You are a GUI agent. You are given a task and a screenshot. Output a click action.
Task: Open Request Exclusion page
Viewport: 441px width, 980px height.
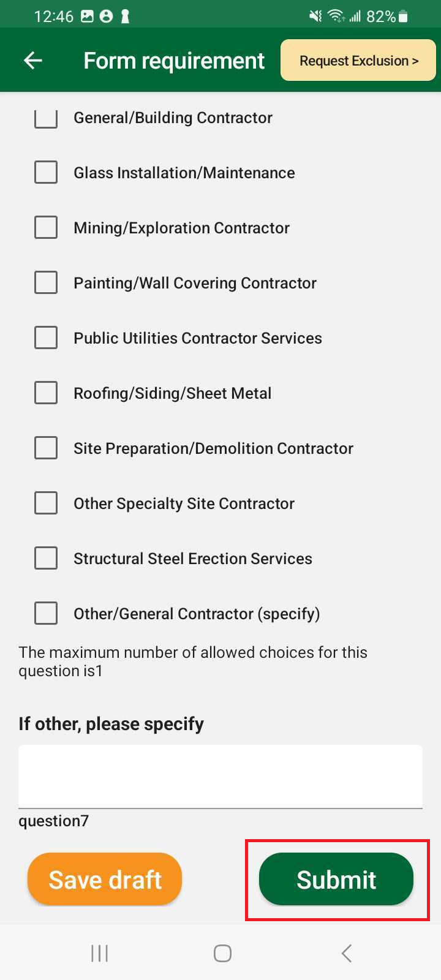358,61
